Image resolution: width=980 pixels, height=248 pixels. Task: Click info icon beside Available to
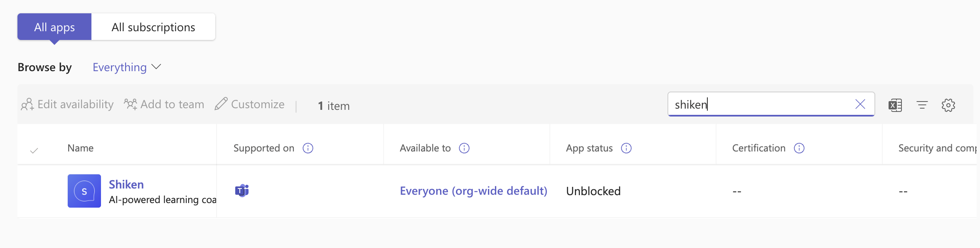(464, 148)
